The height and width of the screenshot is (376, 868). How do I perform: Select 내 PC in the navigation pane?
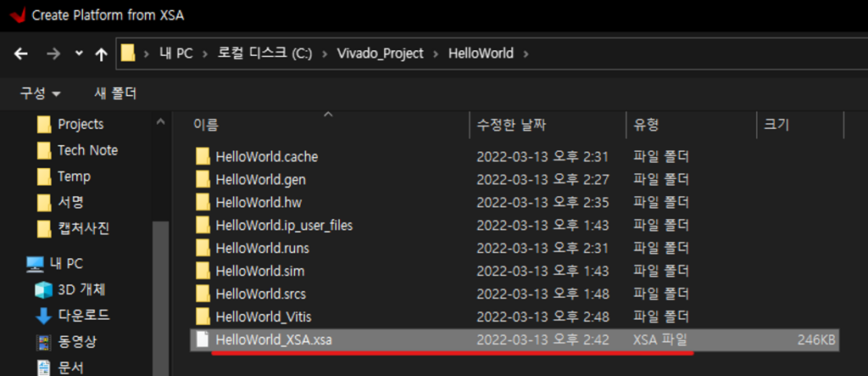click(66, 263)
